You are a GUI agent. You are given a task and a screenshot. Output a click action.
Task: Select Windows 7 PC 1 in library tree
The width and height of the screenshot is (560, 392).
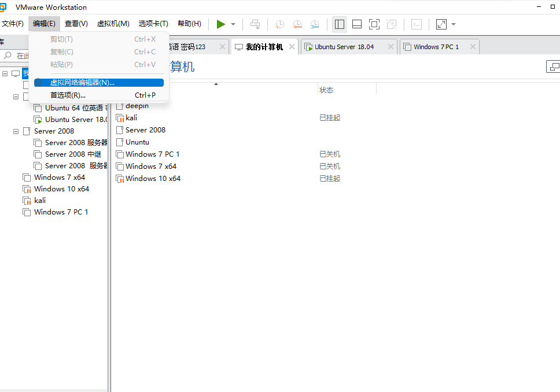pos(56,212)
